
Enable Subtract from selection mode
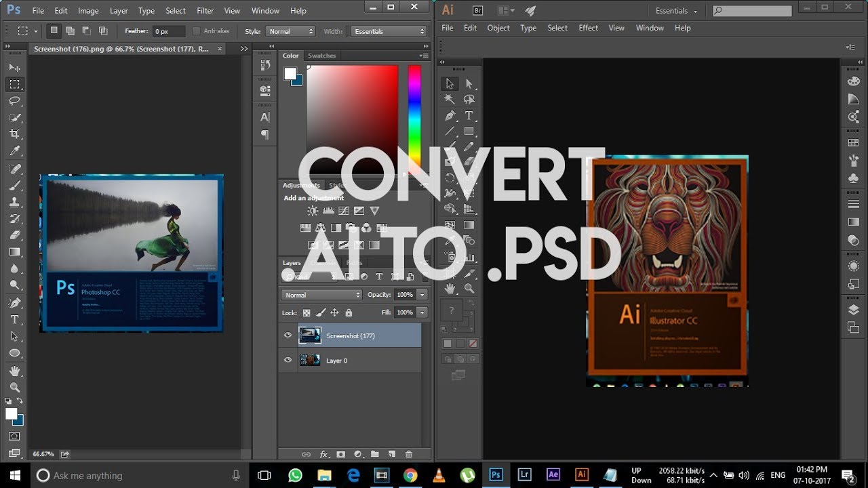87,31
